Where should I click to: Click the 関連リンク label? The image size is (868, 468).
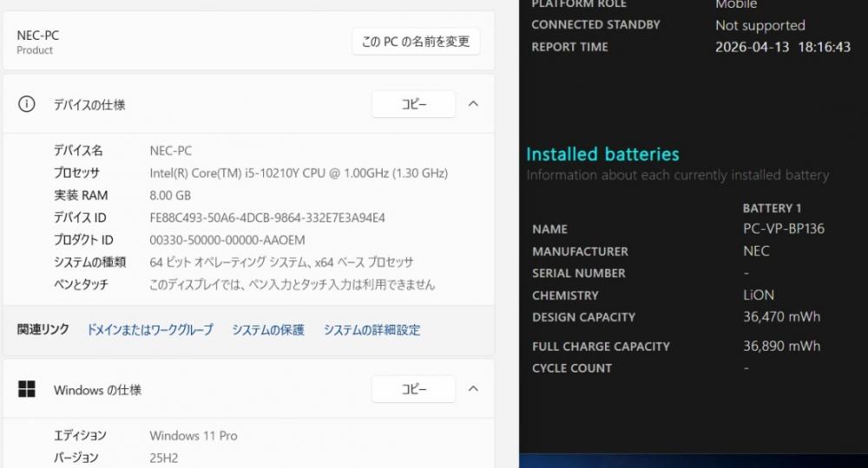(43, 330)
